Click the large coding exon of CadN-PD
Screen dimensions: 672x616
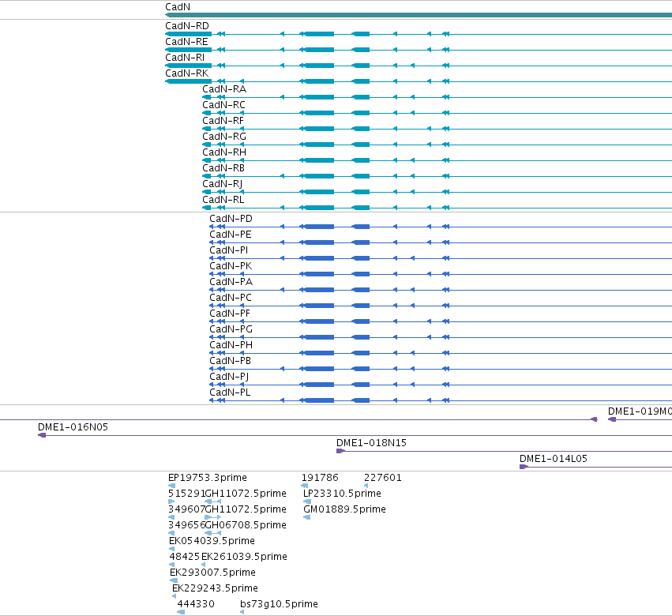coord(319,227)
